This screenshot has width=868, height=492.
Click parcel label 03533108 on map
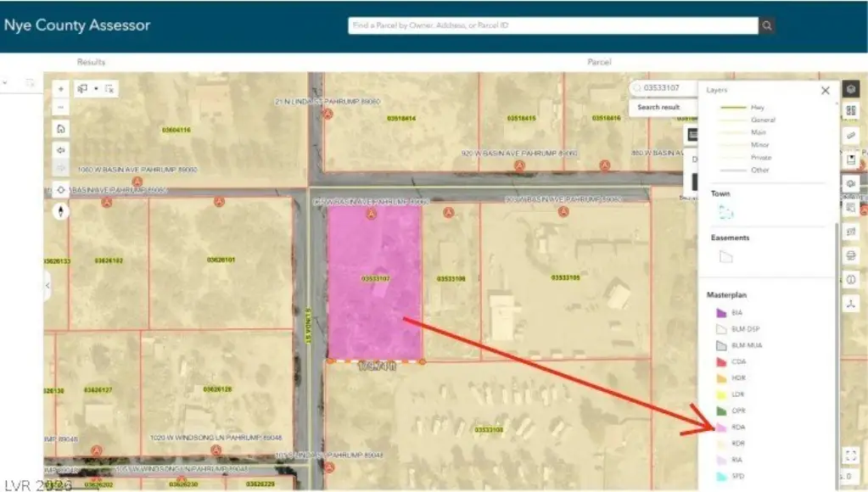click(x=489, y=430)
